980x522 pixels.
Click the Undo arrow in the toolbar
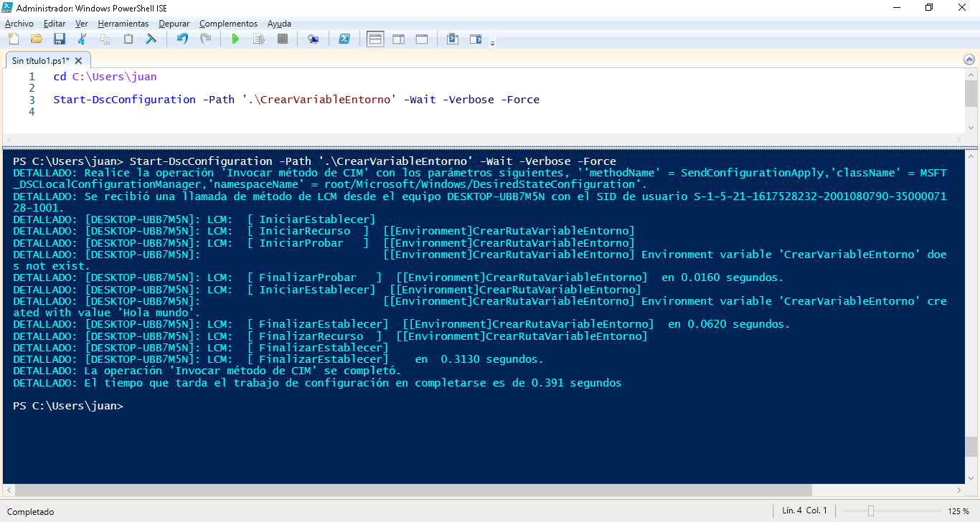point(182,39)
